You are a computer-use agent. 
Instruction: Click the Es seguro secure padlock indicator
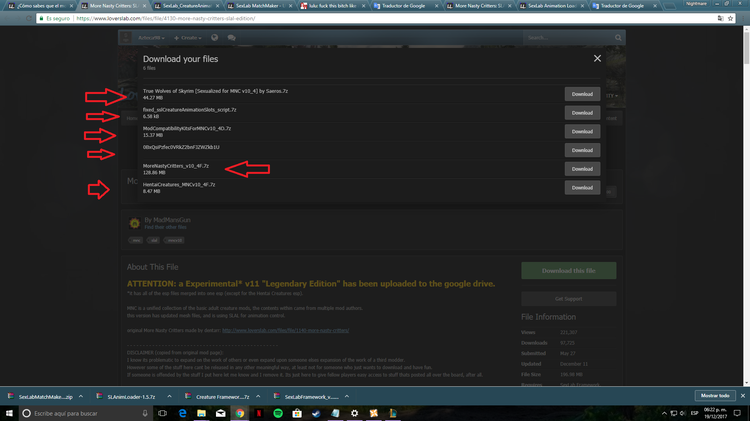[x=54, y=18]
